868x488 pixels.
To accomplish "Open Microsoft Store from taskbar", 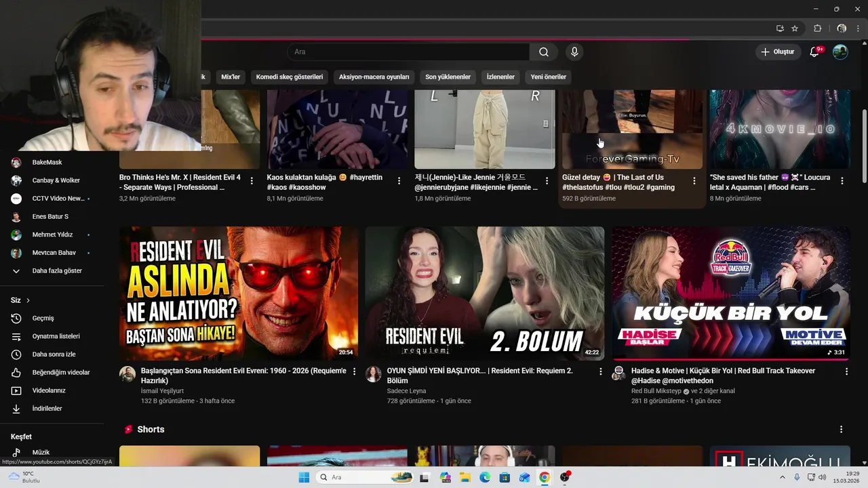I will tap(505, 477).
